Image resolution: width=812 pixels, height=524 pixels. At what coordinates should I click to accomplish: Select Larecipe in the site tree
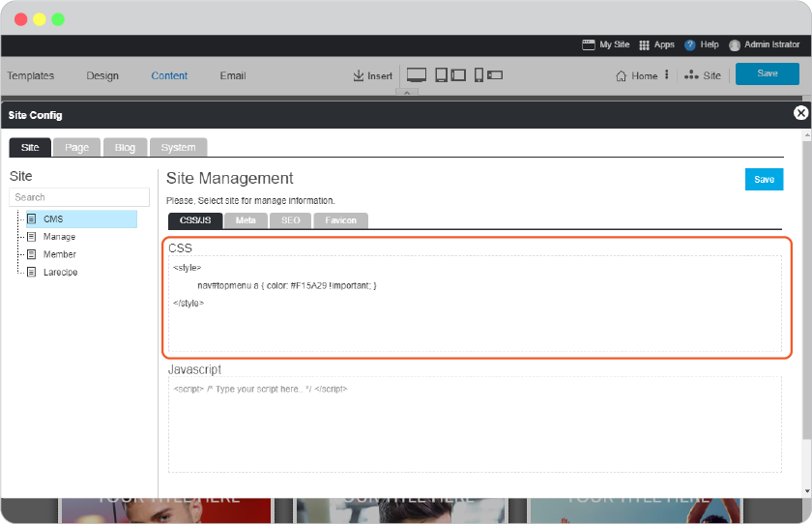pyautogui.click(x=60, y=272)
